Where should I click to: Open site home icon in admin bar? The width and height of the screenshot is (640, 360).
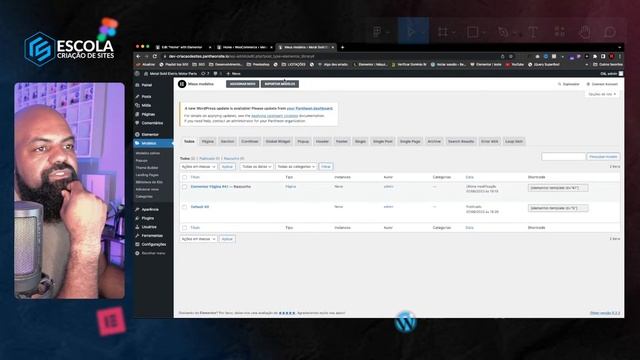tap(146, 73)
